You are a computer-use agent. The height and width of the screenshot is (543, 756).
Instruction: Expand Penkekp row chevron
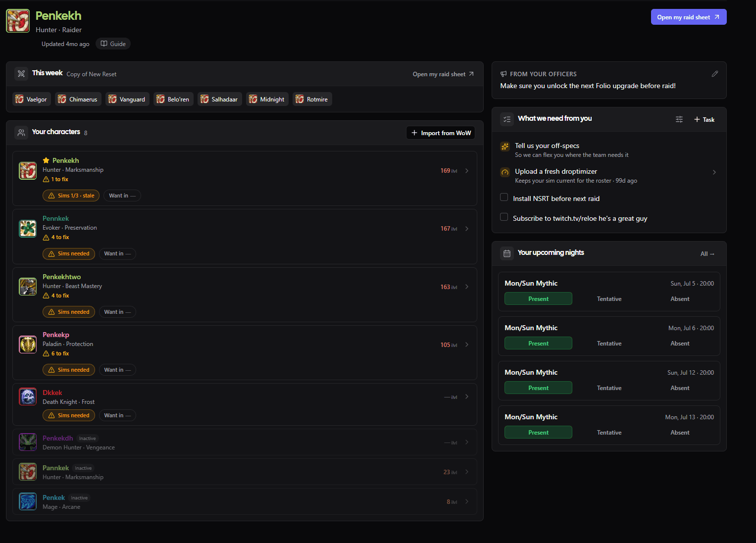(x=466, y=345)
